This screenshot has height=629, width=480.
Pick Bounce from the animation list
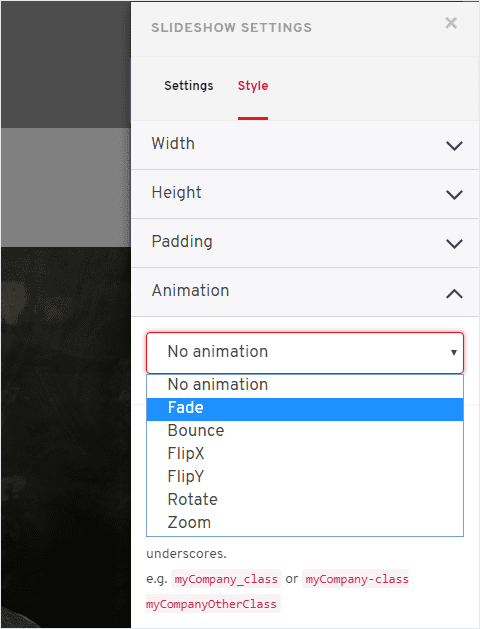pos(305,431)
